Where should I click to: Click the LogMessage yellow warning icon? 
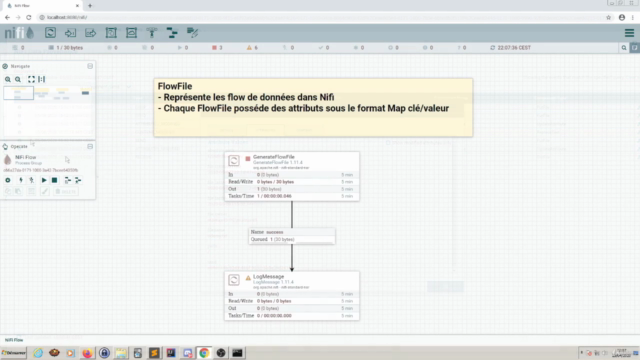(x=248, y=278)
